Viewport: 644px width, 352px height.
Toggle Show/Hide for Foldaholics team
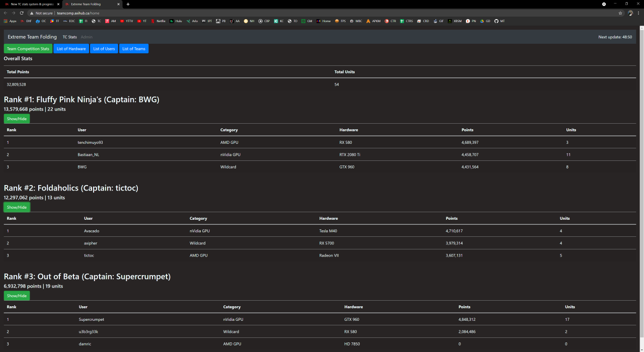coord(17,207)
